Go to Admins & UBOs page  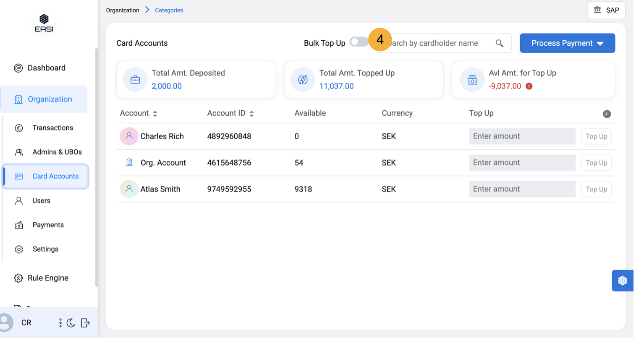pos(57,152)
